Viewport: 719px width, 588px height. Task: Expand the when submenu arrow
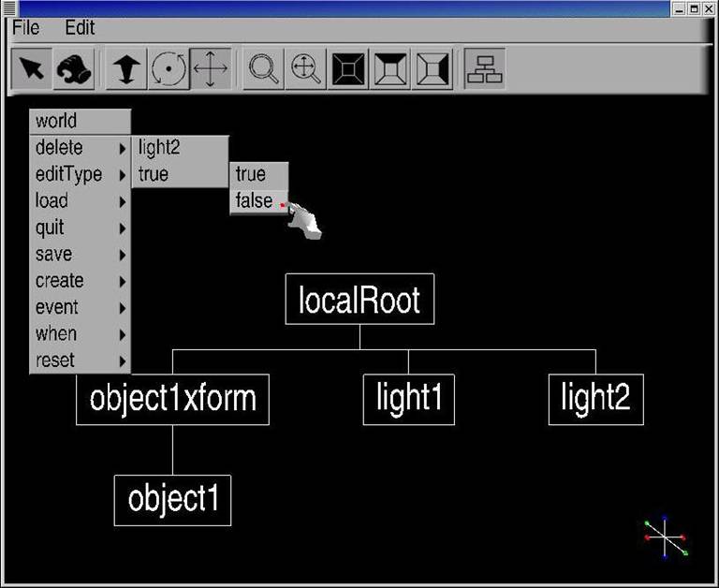(123, 335)
